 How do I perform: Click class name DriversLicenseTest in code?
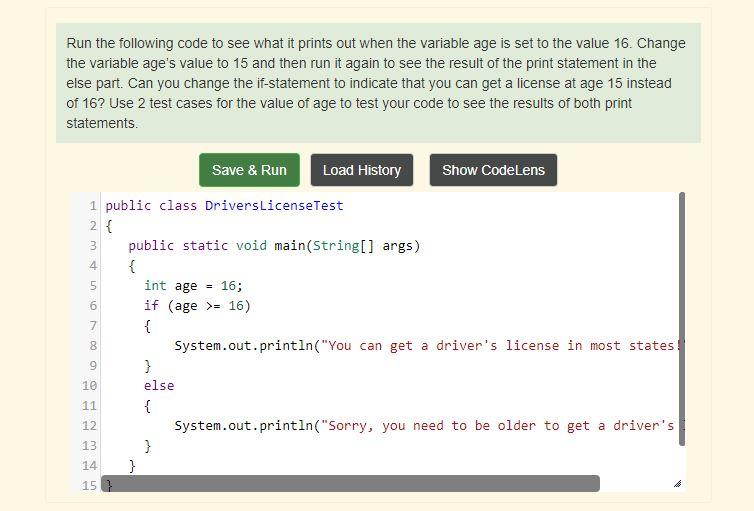[274, 206]
